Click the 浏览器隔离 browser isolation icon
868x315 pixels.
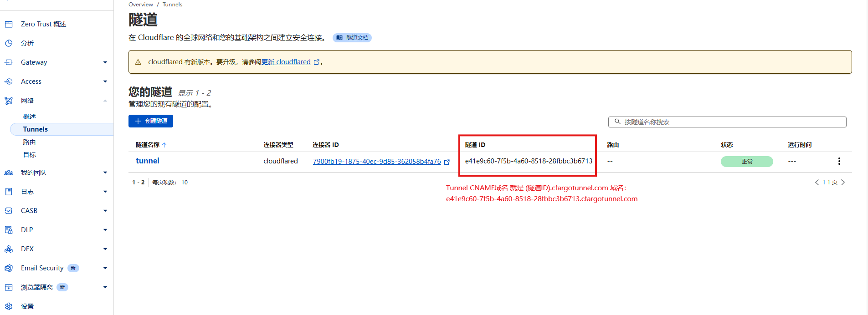pos(9,287)
